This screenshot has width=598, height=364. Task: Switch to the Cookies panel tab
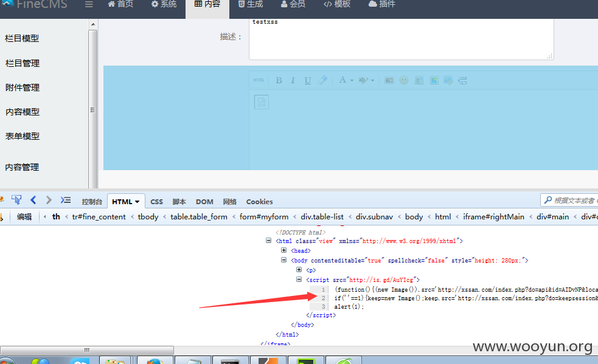[x=259, y=202]
